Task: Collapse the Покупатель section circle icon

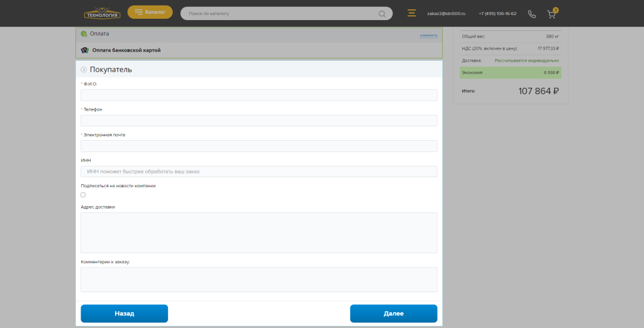Action: [84, 70]
